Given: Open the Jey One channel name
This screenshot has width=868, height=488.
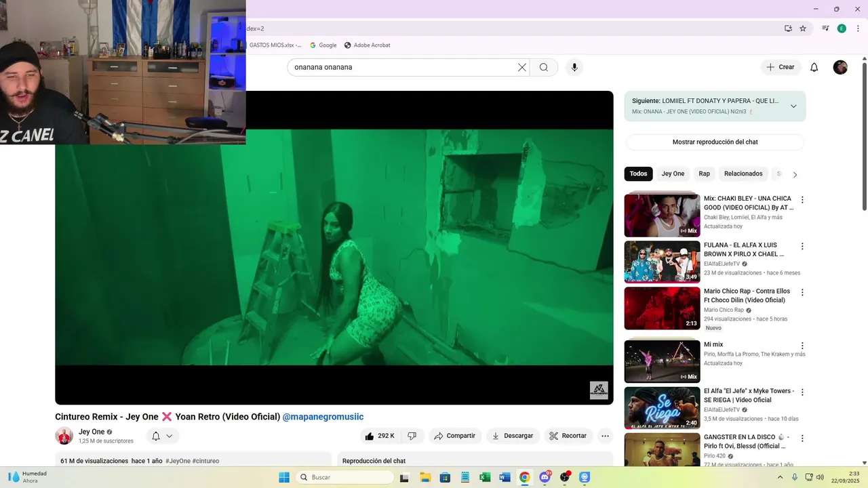Looking at the screenshot, I should (92, 432).
